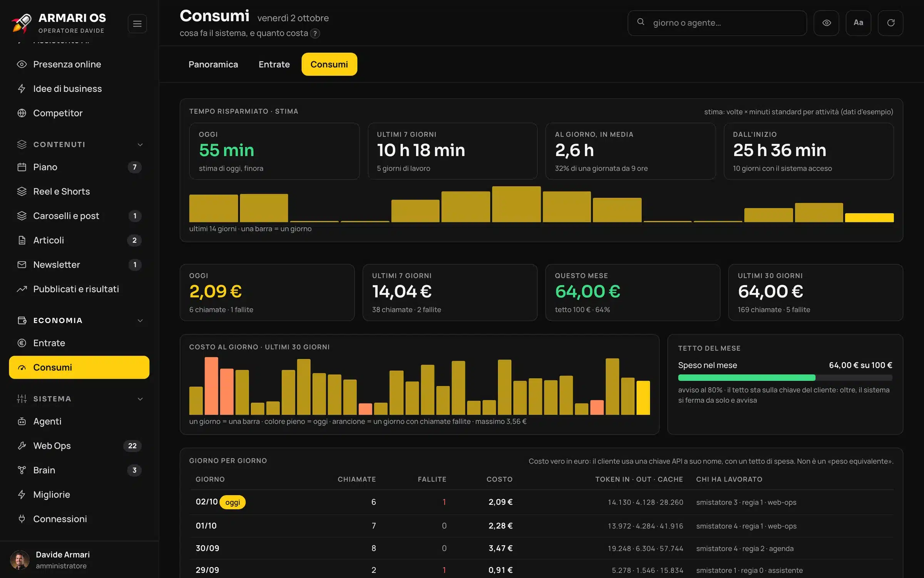
Task: Click the COSTO column header
Action: pyautogui.click(x=499, y=479)
